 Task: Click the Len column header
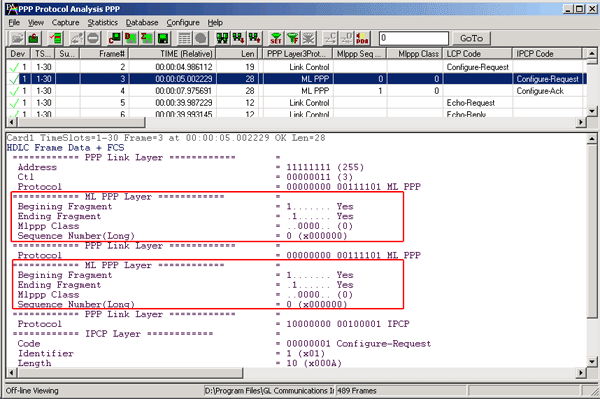tap(238, 54)
